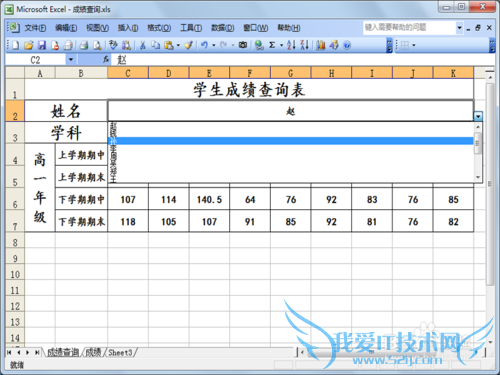Screen dimensions: 500x375
Task: Open the 编辑(E) menu
Action: click(x=66, y=28)
